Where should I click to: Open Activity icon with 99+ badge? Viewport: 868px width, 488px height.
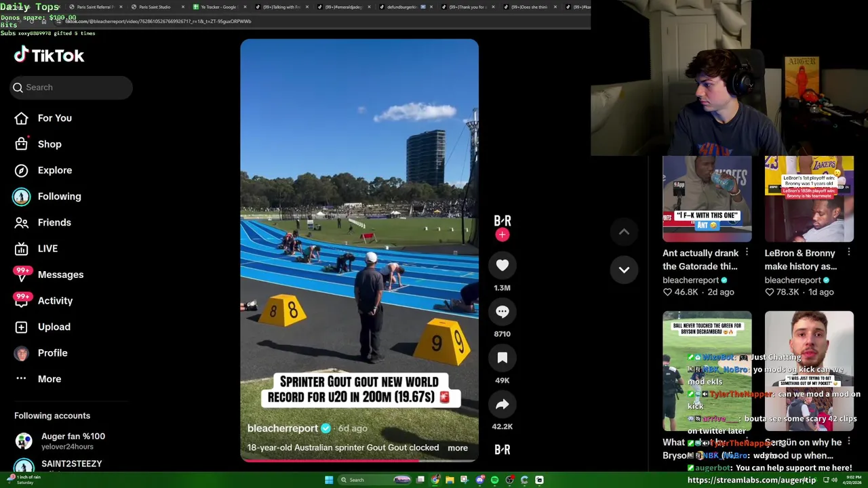(x=21, y=300)
